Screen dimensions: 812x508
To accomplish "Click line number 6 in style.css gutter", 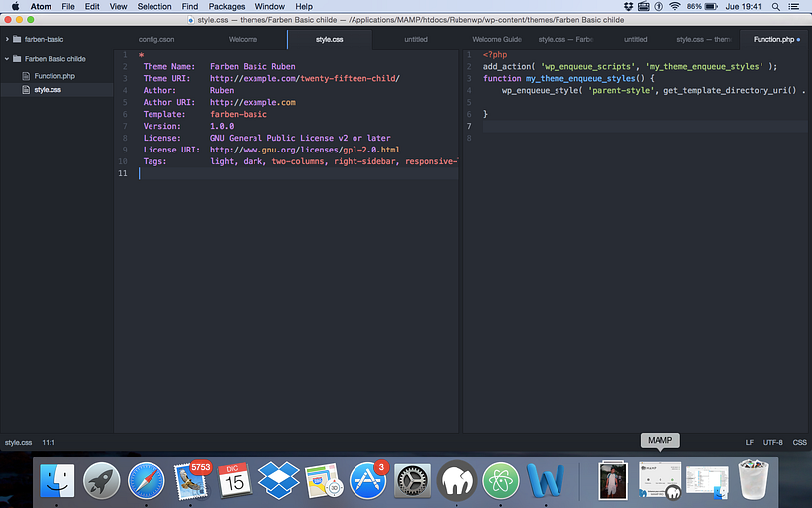I will pyautogui.click(x=125, y=114).
